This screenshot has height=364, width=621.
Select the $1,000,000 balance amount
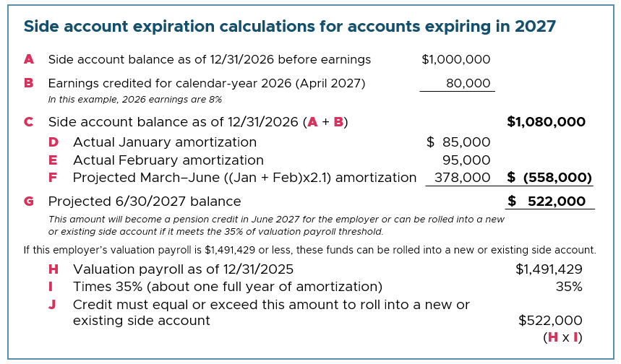[x=456, y=59]
